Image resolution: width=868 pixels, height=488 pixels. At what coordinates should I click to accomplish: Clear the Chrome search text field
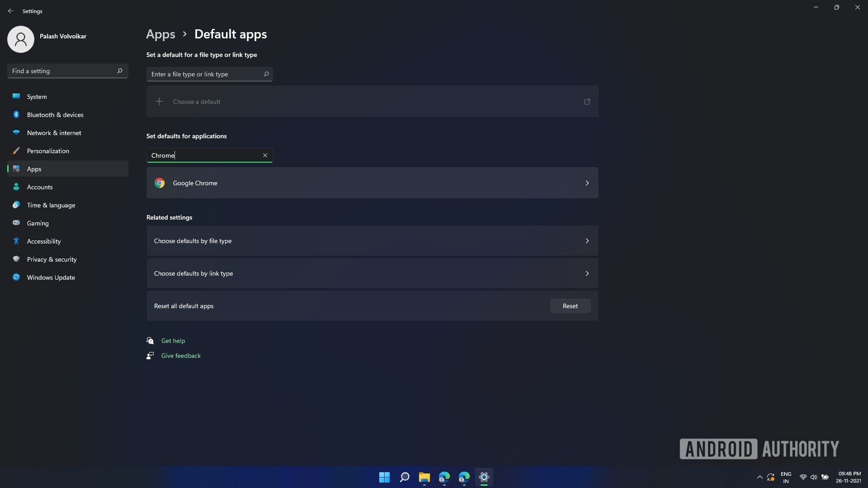pyautogui.click(x=264, y=155)
